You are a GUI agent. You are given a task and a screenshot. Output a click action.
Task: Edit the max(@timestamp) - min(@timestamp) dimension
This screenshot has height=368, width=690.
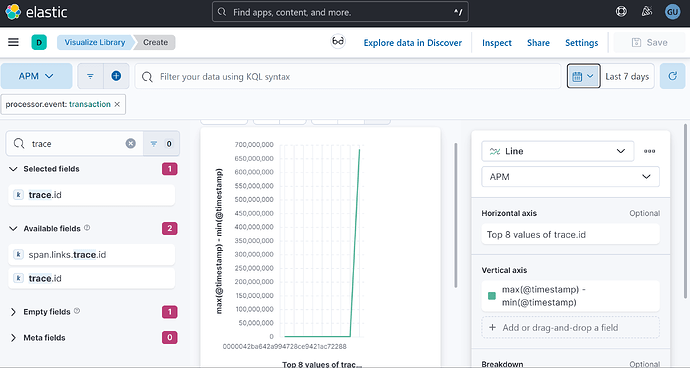tap(570, 296)
